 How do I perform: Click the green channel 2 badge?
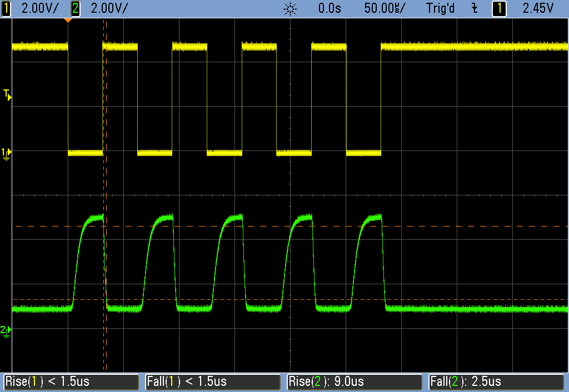pos(76,8)
